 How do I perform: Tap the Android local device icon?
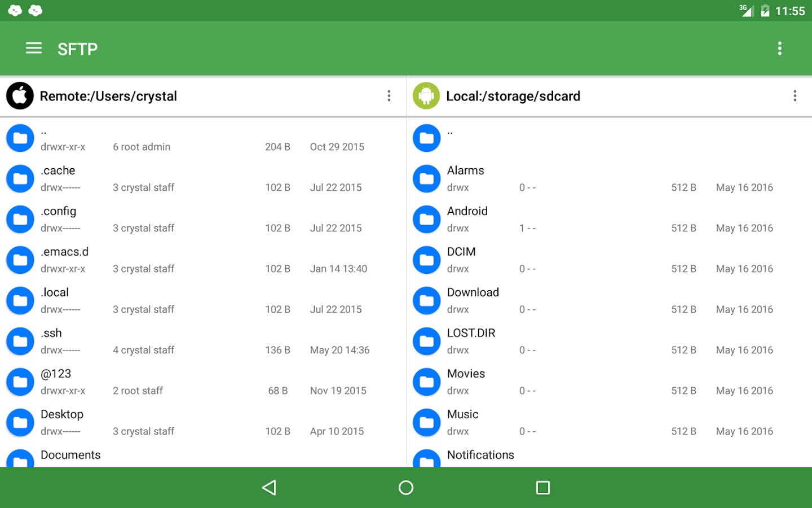click(x=426, y=96)
